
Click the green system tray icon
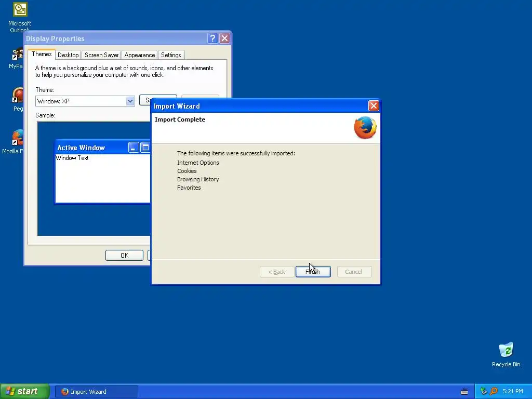point(484,391)
